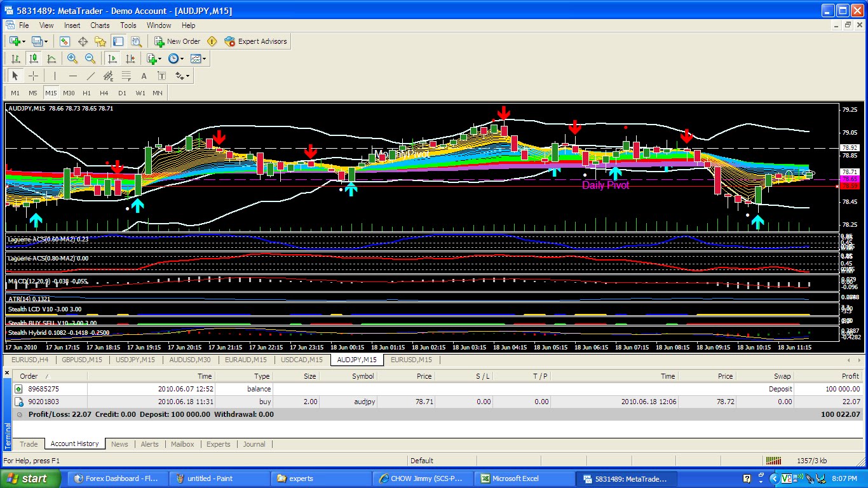
Task: Expand hidden tray icons arrow
Action: point(774,478)
